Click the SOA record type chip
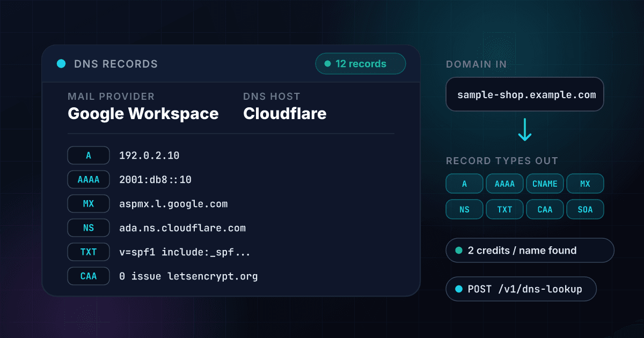Screen dimensions: 644x338 pos(586,209)
